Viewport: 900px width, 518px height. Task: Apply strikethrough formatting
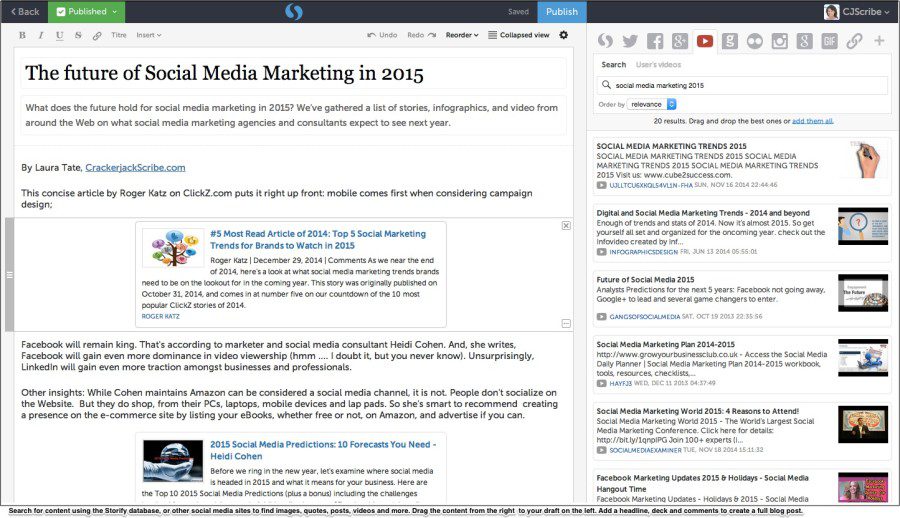tap(78, 35)
